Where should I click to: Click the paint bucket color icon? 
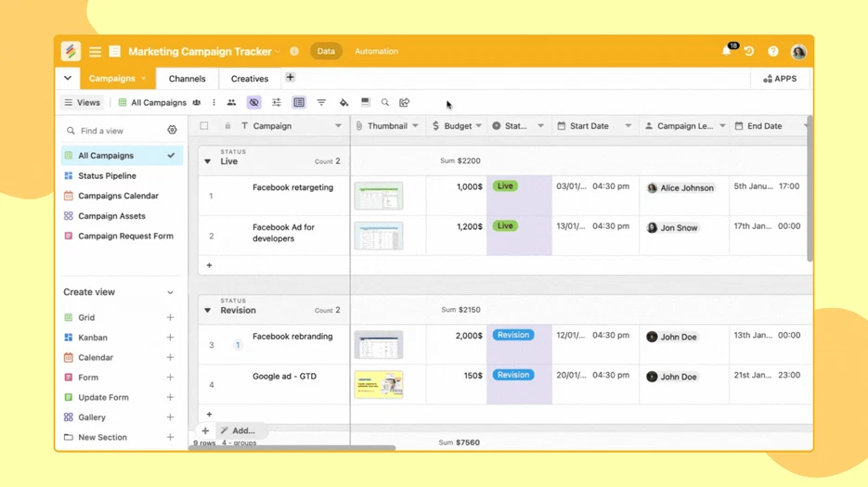click(x=343, y=103)
